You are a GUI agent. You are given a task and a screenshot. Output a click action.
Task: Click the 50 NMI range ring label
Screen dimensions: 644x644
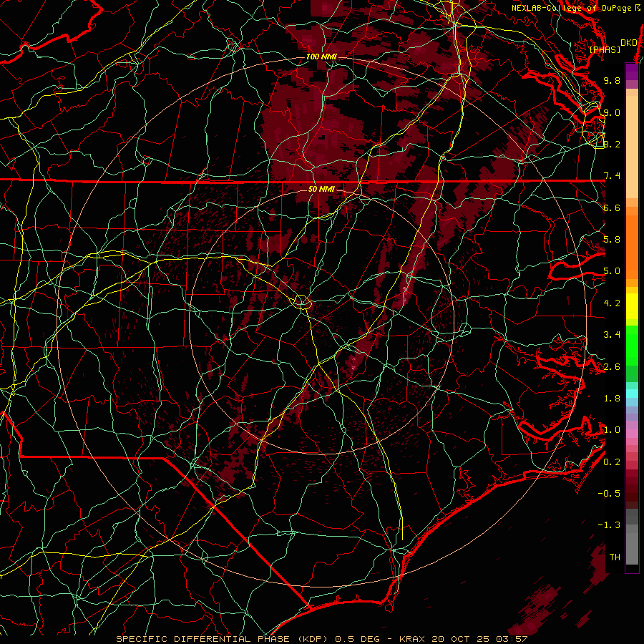pyautogui.click(x=321, y=190)
